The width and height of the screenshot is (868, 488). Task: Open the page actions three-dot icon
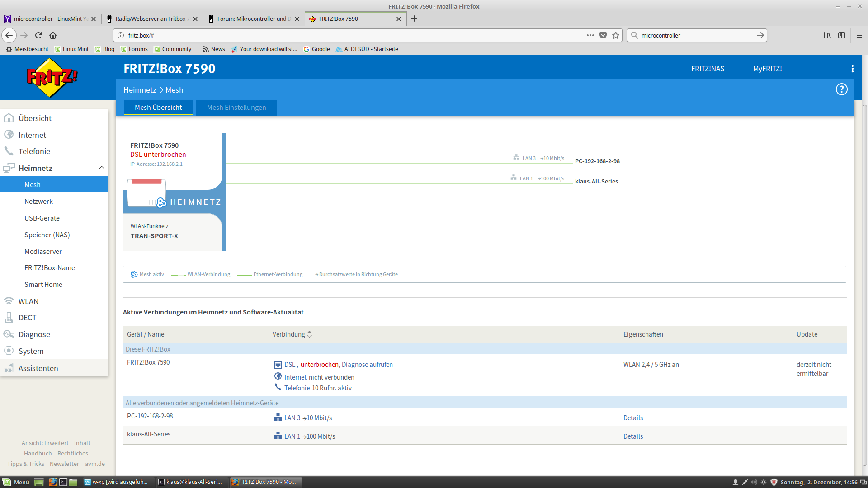[x=590, y=35]
